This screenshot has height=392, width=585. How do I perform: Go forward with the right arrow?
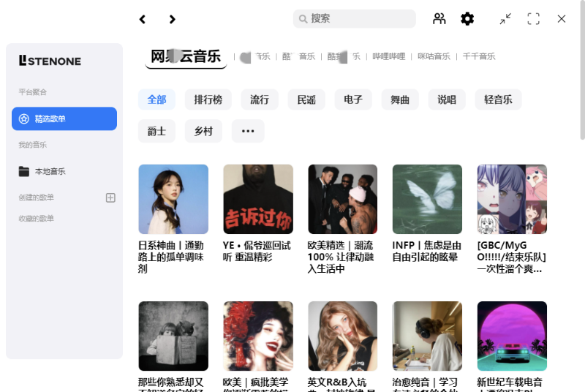click(172, 19)
